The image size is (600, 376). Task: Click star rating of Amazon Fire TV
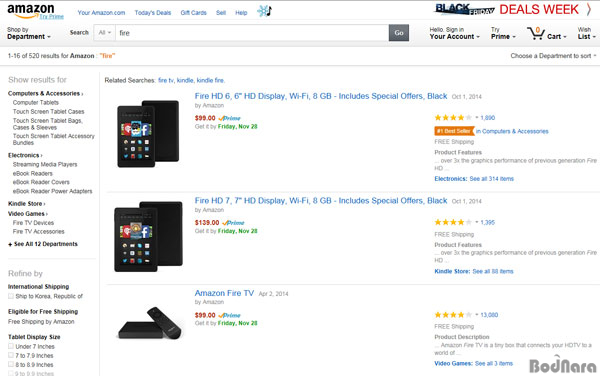tap(453, 315)
